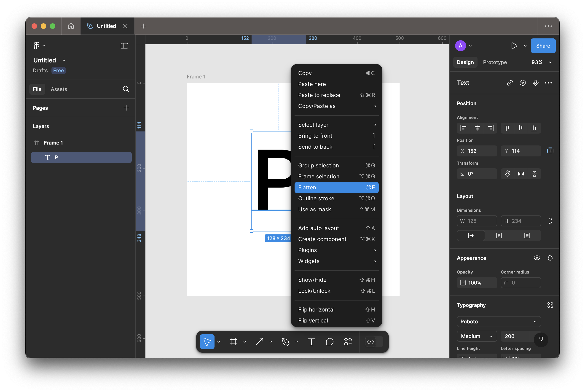Image resolution: width=585 pixels, height=392 pixels.
Task: Click the X position field 152
Action: [477, 151]
